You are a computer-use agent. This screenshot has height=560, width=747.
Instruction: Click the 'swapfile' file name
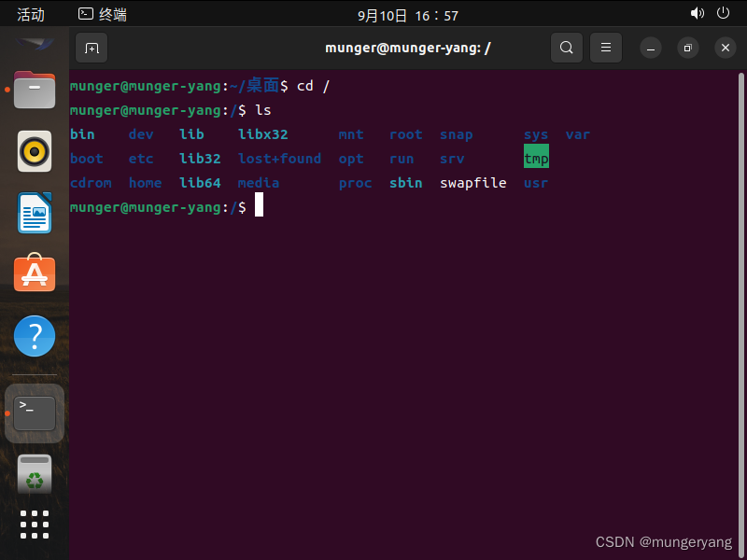pos(473,183)
